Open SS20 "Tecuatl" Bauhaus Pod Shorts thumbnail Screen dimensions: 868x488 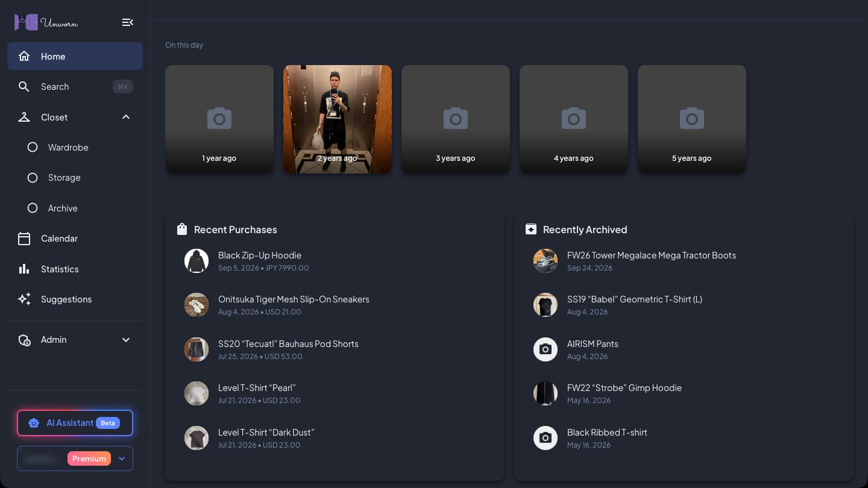tap(197, 349)
